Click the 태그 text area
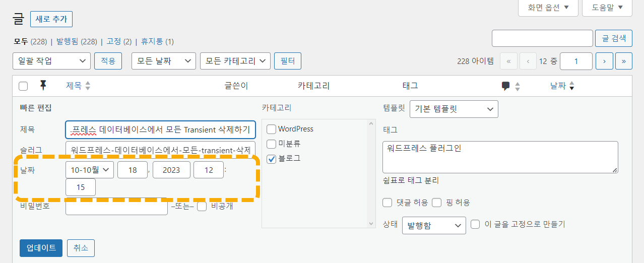 (x=500, y=157)
